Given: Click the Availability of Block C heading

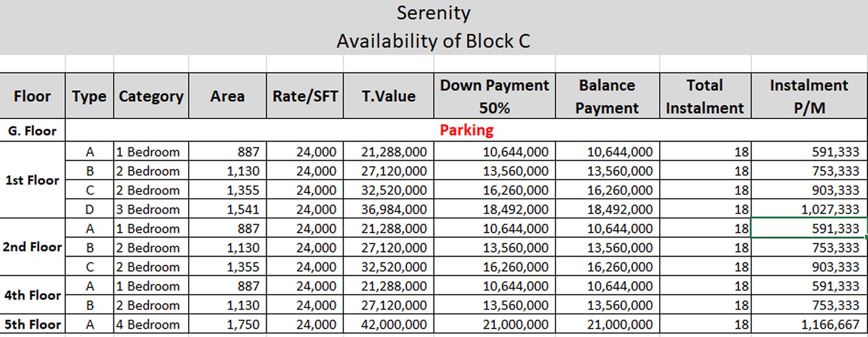Looking at the screenshot, I should coord(433,41).
